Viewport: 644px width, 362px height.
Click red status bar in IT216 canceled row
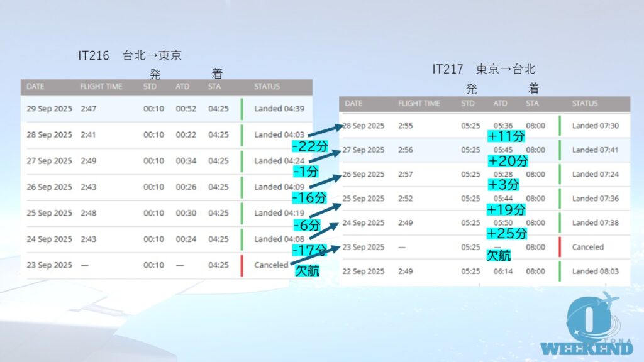click(241, 265)
